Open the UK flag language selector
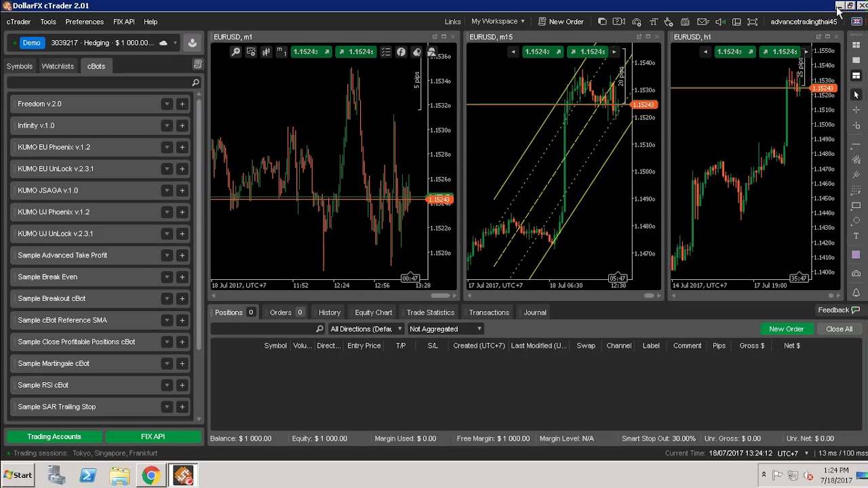This screenshot has height=488, width=868. tap(856, 22)
